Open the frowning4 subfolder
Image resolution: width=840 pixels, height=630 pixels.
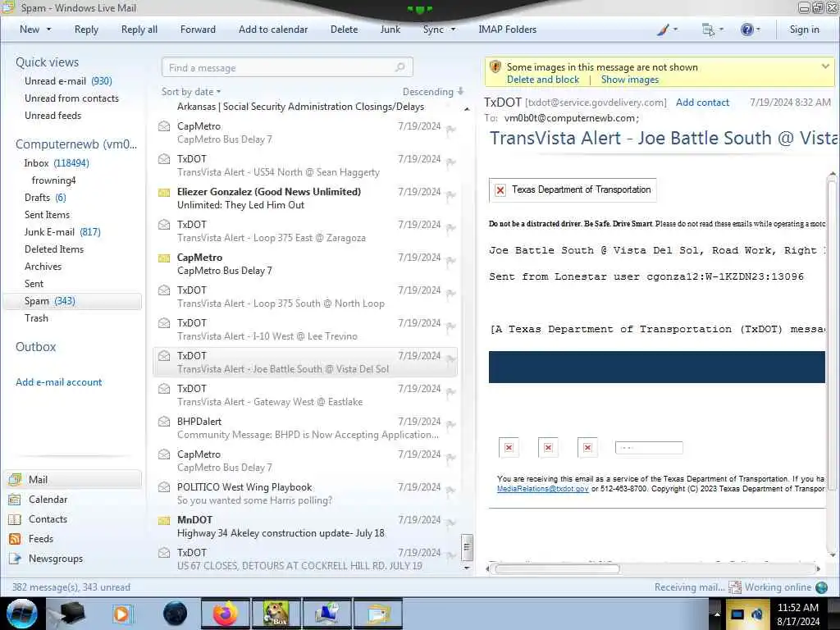pos(53,180)
